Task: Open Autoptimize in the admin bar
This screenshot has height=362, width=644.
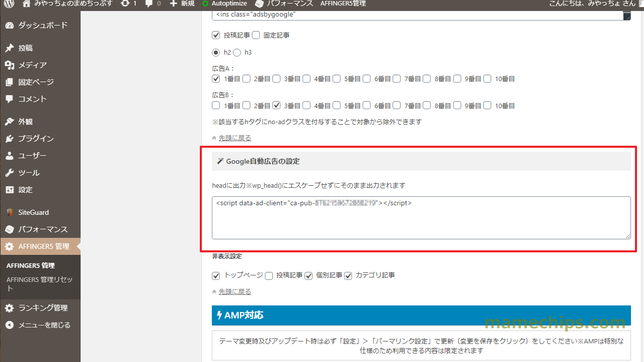Action: [x=224, y=4]
